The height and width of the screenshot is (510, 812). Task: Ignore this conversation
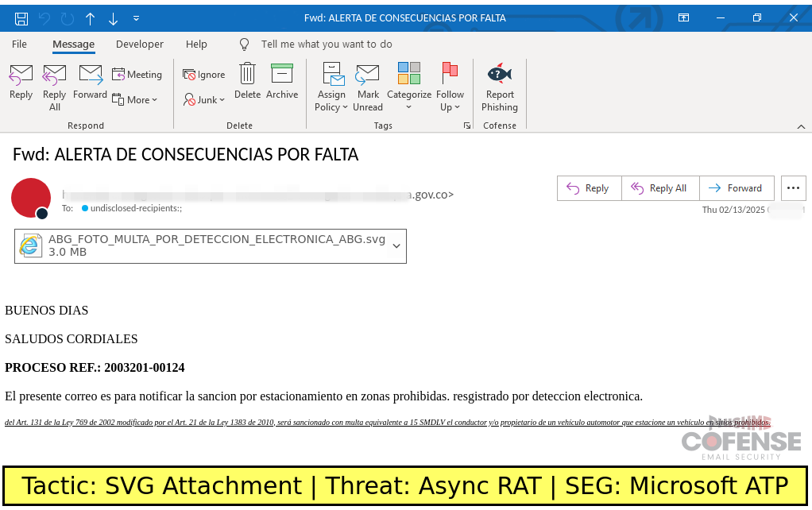pos(203,74)
